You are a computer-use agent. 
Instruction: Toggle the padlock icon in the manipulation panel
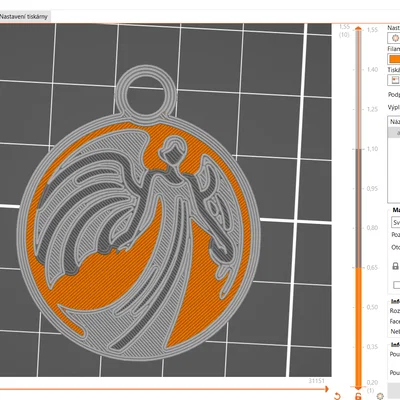(395, 266)
